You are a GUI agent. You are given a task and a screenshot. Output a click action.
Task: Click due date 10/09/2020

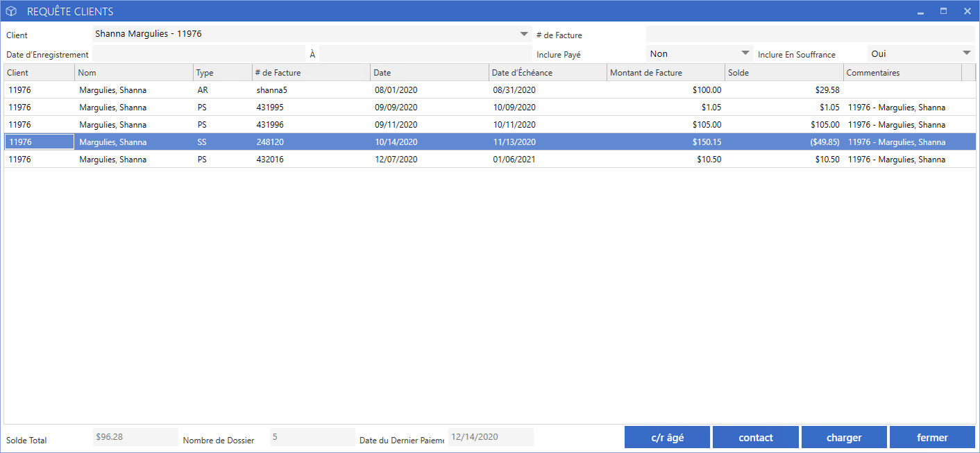(548, 108)
